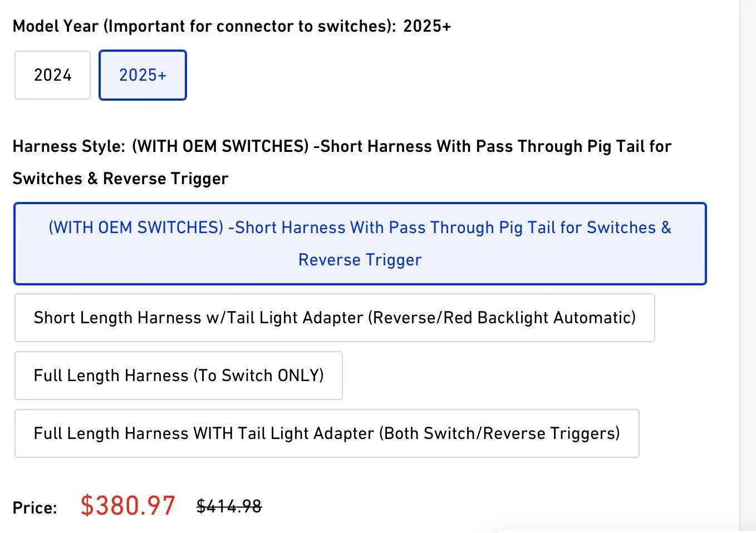Screen dimensions: 756x533
Task: Pick Short Length Harness w/Tail Light Adapter
Action: pos(334,318)
